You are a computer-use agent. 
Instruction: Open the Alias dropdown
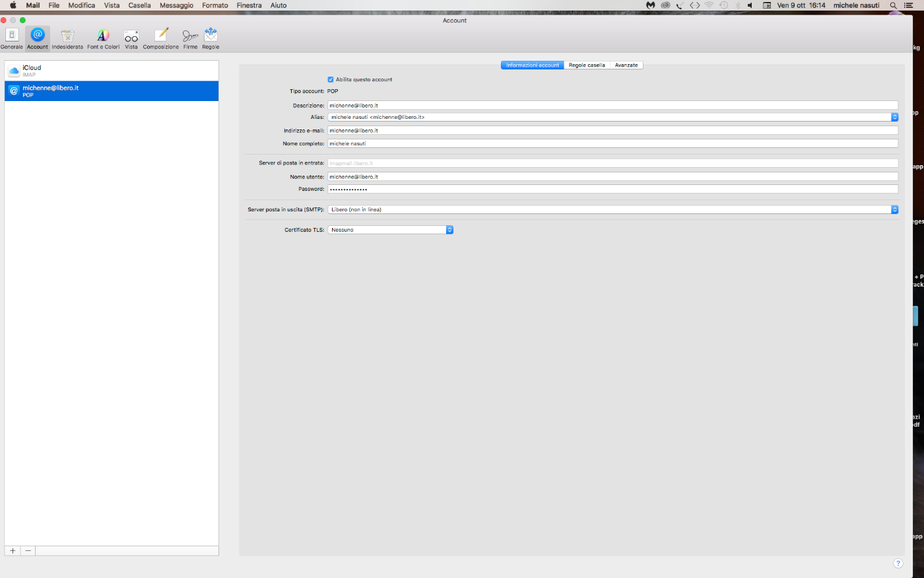(613, 117)
